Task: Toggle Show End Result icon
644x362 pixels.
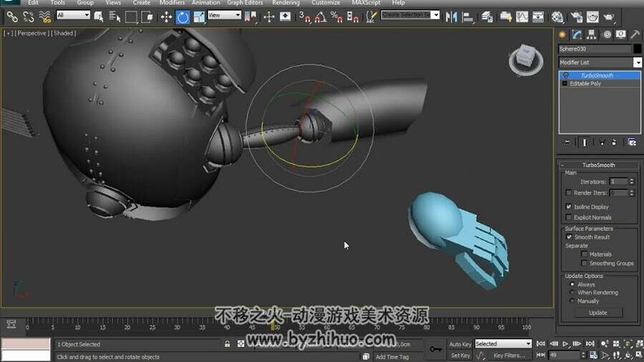Action: coord(585,142)
